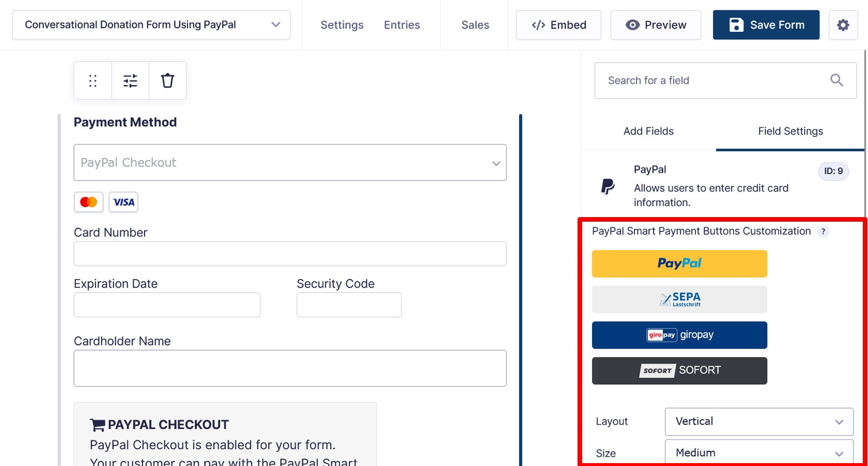The width and height of the screenshot is (868, 466).
Task: Open the form switcher dropdown
Action: pos(151,25)
